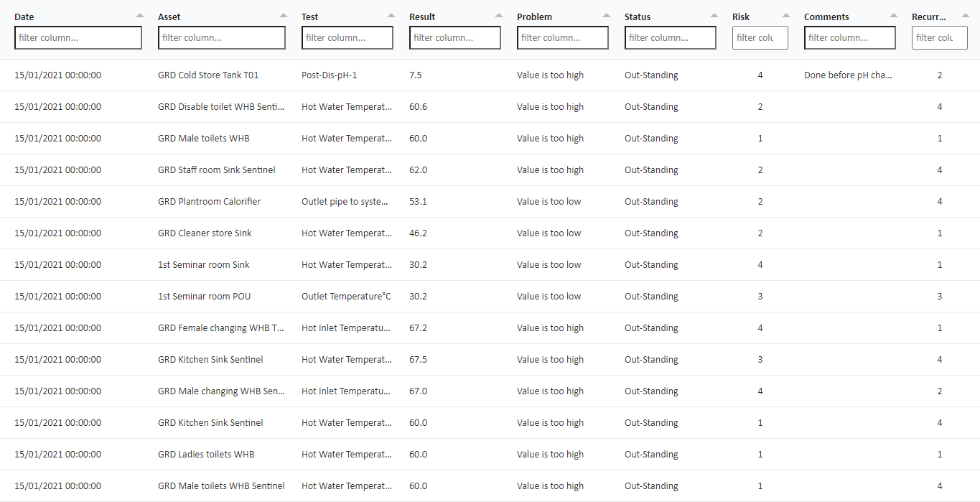Select asset GRD Male changing WHB Sentinel
Viewport: 980px width, 502px height.
point(221,391)
